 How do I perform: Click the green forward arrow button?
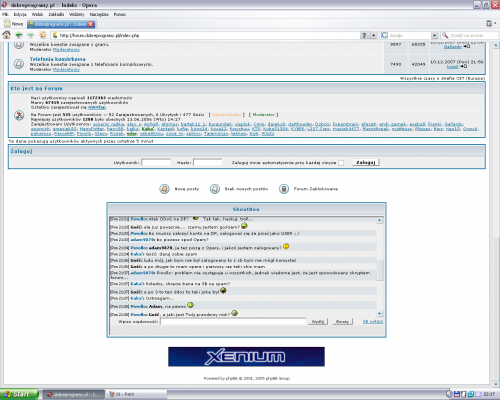31,35
